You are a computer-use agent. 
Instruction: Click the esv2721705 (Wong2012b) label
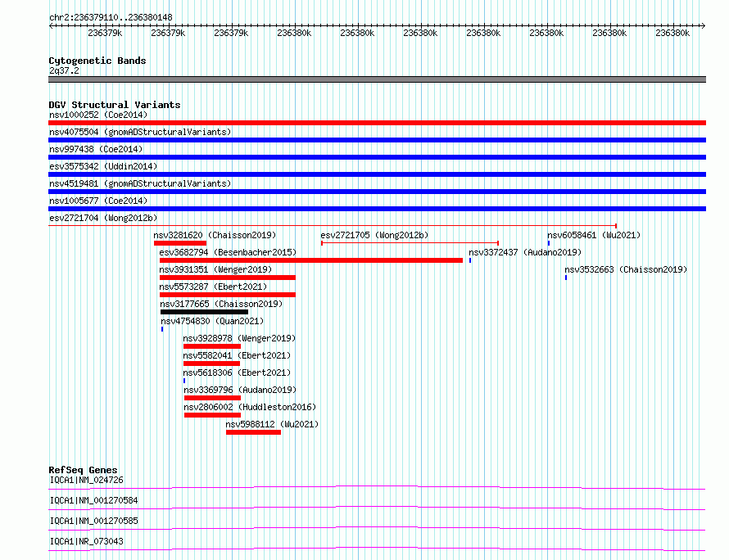point(374,235)
